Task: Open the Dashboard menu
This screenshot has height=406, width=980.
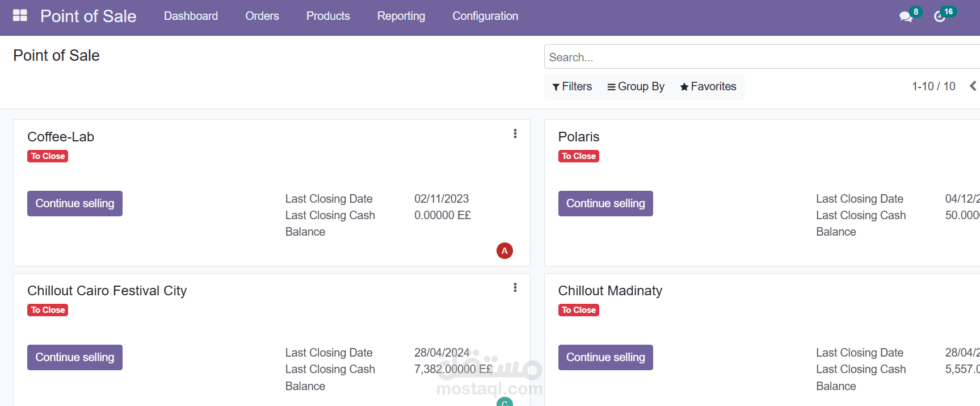Action: pos(191,16)
